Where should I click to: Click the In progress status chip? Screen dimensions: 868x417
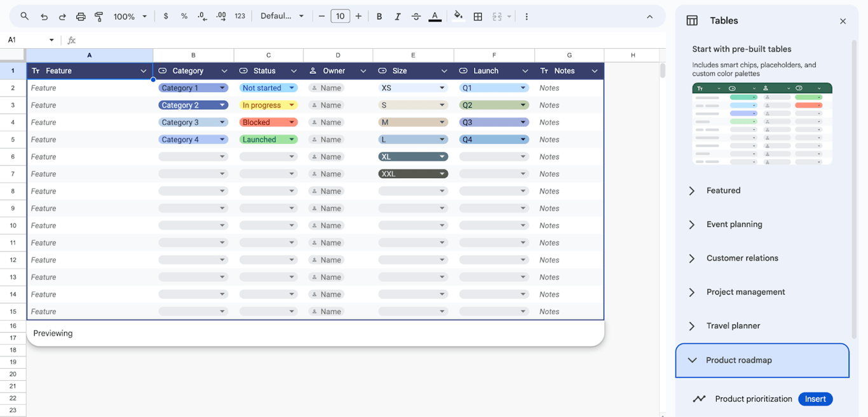268,105
